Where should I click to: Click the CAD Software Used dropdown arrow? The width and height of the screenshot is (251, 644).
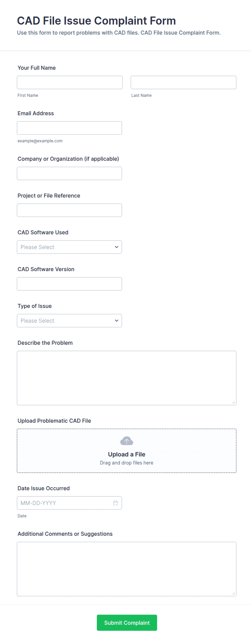tap(117, 247)
